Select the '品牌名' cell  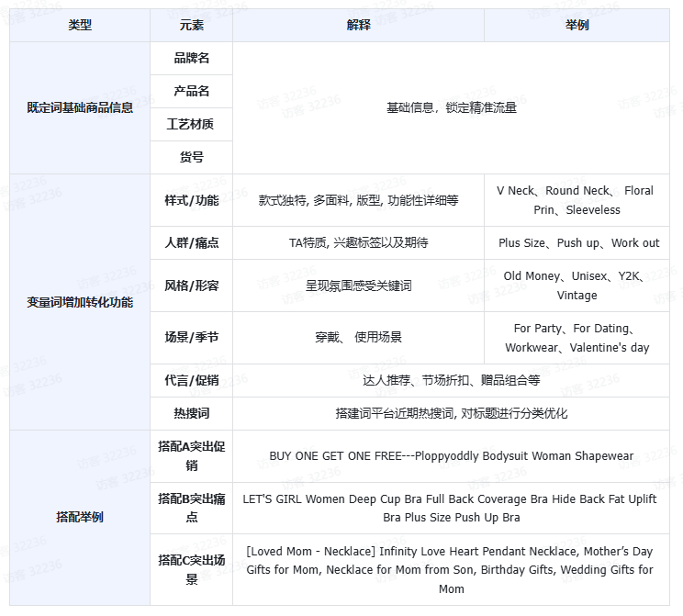pyautogui.click(x=191, y=59)
